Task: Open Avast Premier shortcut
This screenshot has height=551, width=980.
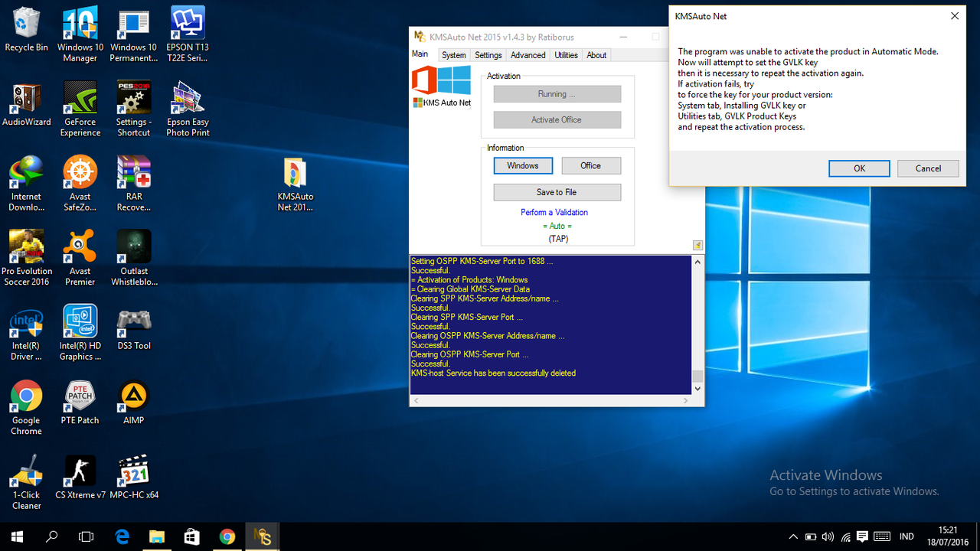Action: click(x=80, y=258)
